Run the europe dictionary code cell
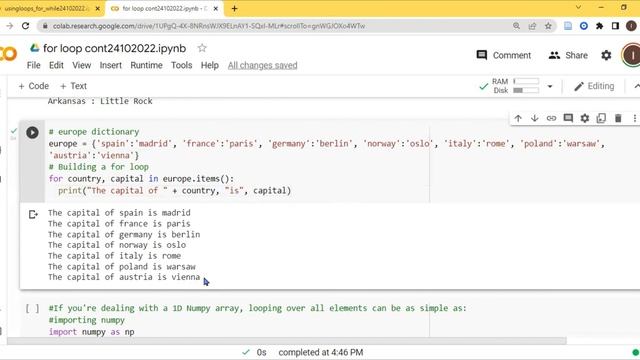This screenshot has height=360, width=640. click(x=32, y=132)
